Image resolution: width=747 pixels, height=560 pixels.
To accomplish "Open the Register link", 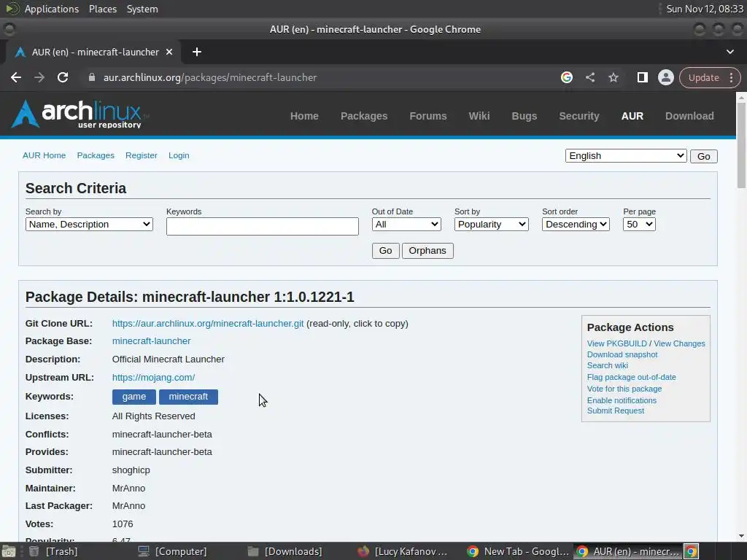I will (141, 155).
